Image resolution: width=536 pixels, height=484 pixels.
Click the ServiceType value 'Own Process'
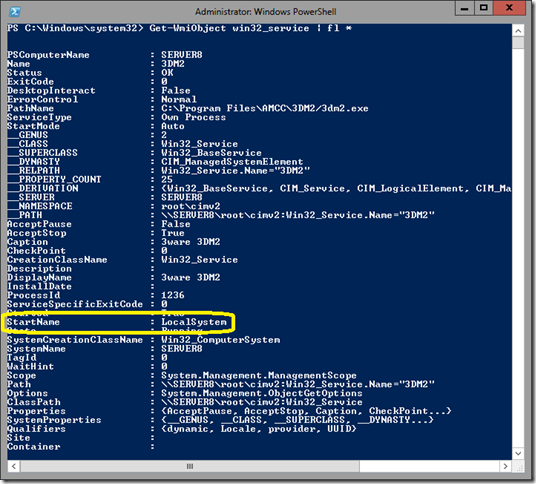tap(193, 117)
